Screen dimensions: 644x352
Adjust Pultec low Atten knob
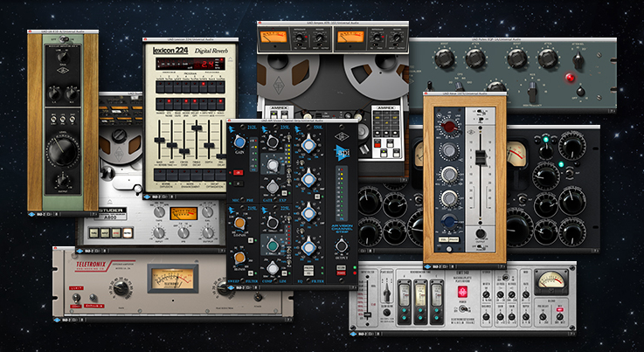pyautogui.click(x=475, y=59)
